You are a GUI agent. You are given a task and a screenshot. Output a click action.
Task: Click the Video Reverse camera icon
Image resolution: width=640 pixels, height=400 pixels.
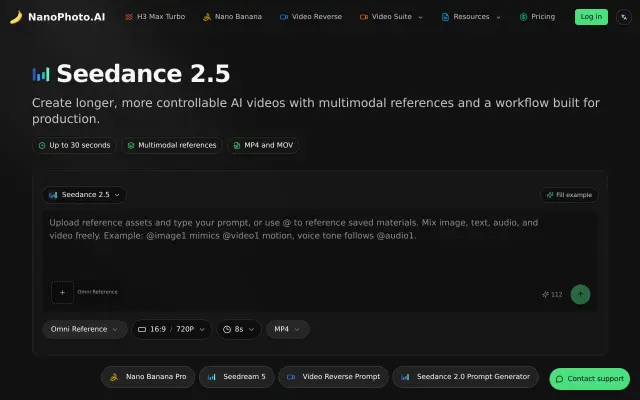(284, 17)
